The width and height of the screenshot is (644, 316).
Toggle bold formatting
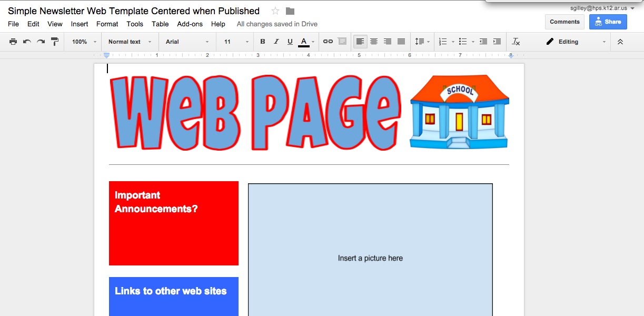(x=263, y=42)
